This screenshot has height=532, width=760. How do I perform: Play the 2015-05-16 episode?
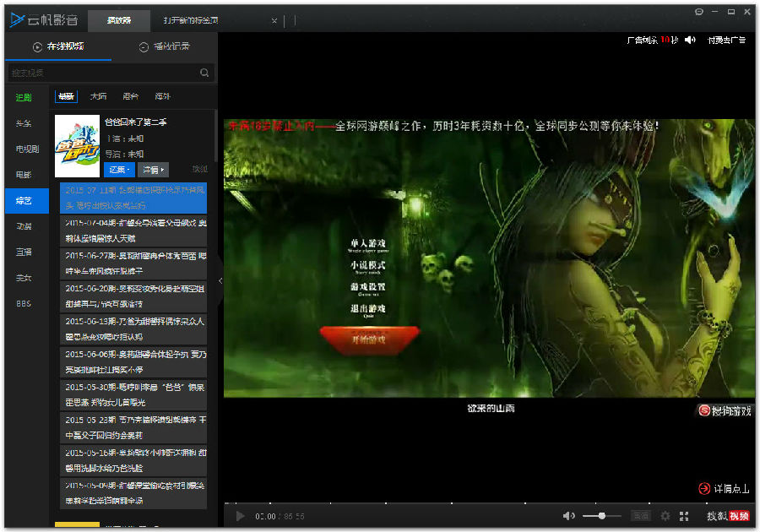pos(133,460)
